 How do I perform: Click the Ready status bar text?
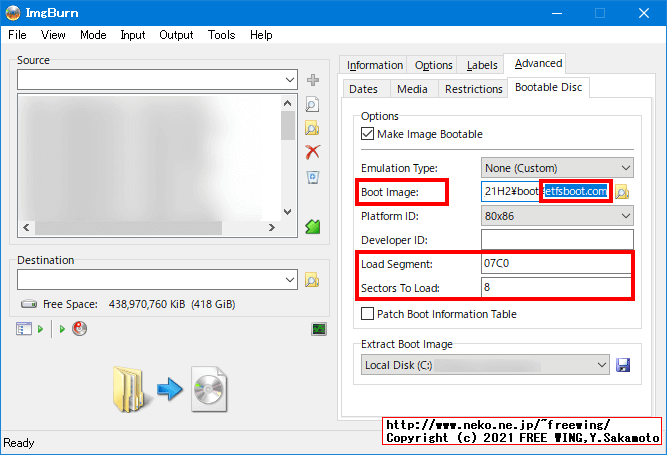pos(19,443)
